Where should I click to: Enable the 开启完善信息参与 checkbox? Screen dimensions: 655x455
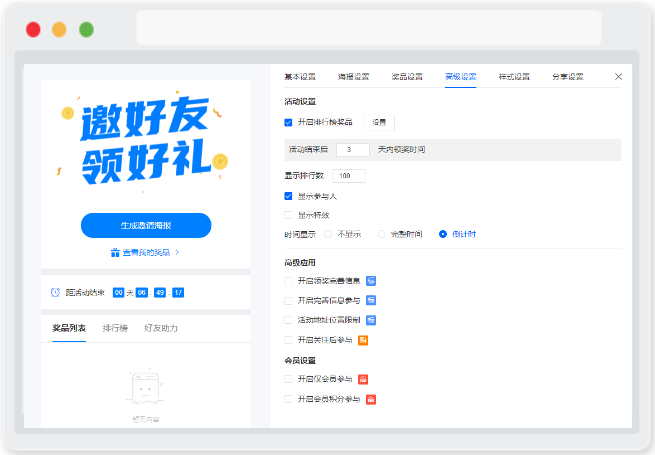pyautogui.click(x=288, y=301)
